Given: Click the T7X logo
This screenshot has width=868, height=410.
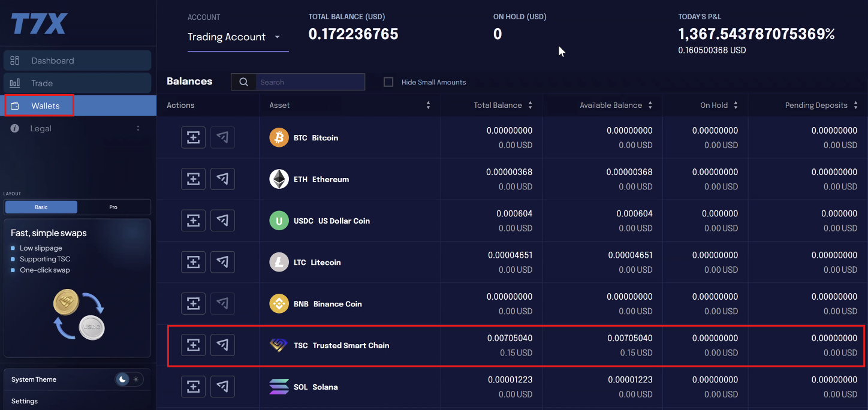Looking at the screenshot, I should pos(40,23).
